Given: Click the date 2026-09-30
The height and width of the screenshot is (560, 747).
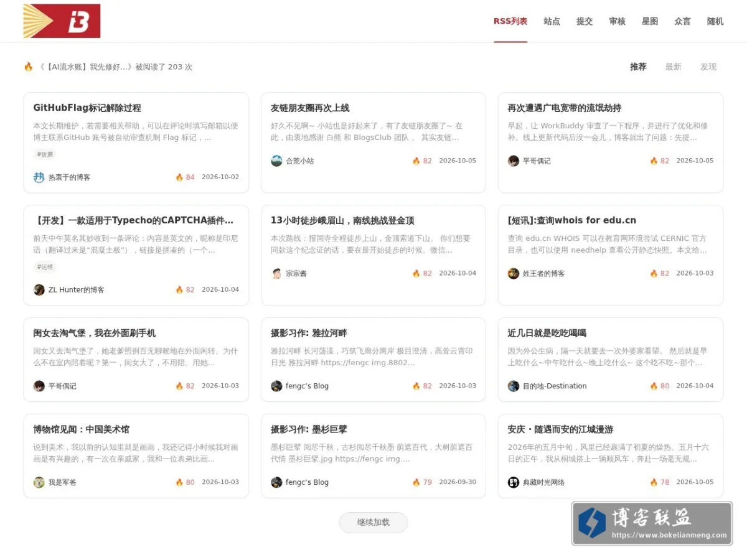Looking at the screenshot, I should (x=458, y=482).
